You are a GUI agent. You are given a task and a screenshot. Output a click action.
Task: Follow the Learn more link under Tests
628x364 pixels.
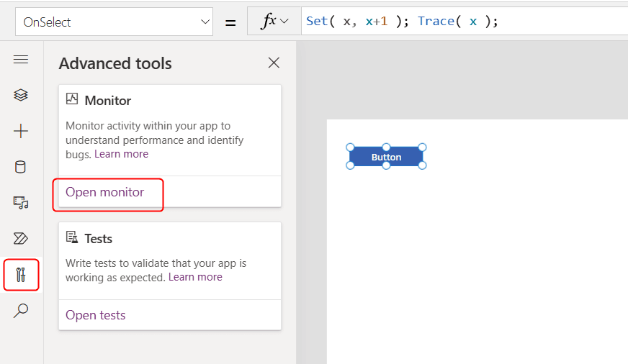[x=195, y=277]
